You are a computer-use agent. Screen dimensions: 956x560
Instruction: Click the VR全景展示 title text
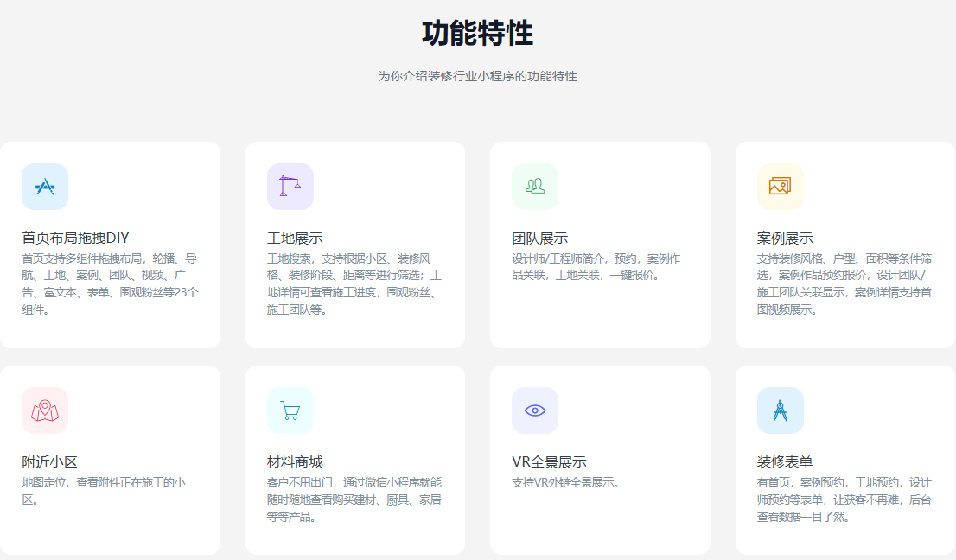tap(549, 461)
